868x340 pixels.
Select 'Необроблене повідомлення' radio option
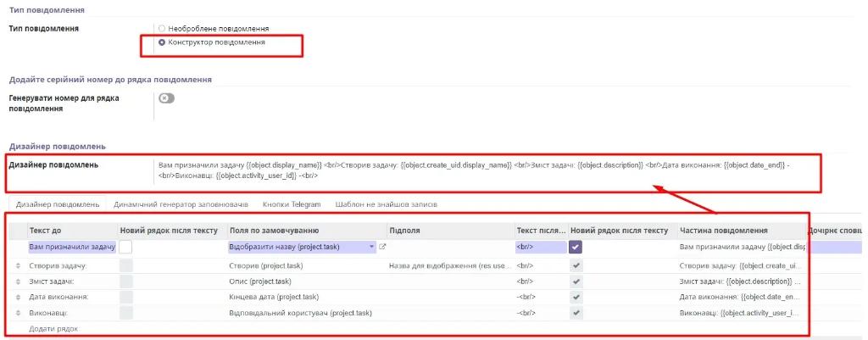click(x=162, y=28)
